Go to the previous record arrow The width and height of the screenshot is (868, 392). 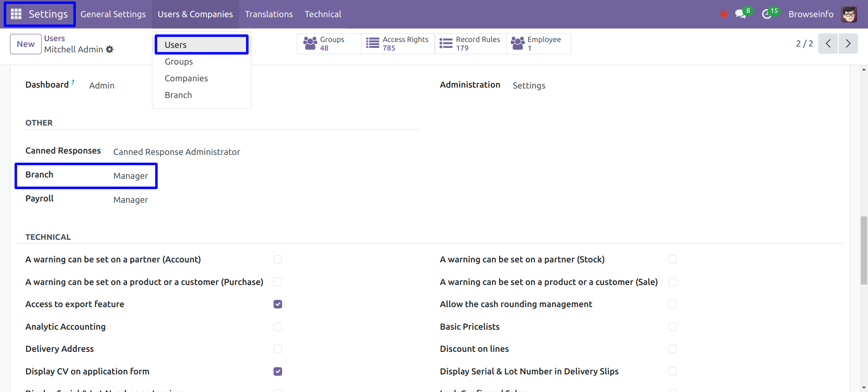click(x=828, y=44)
